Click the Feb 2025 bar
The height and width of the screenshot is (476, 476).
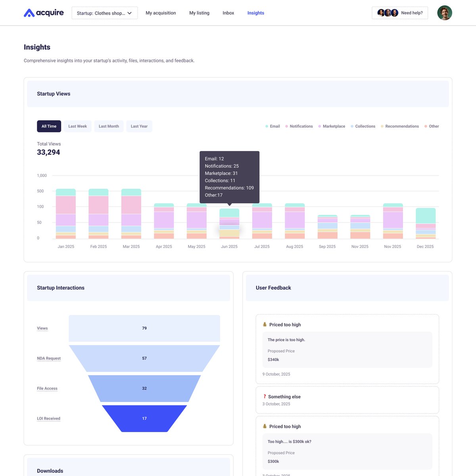tap(98, 214)
